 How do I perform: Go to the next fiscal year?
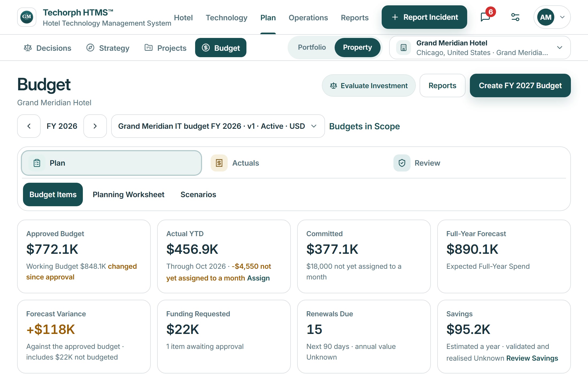(95, 126)
